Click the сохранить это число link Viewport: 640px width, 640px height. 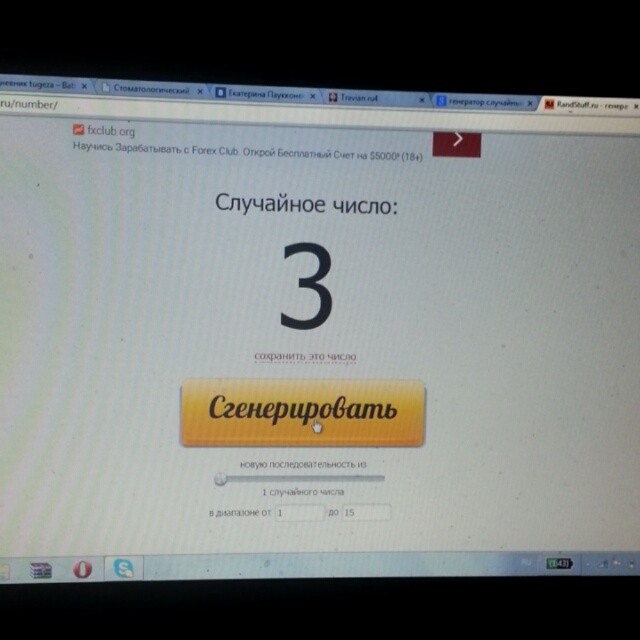[305, 356]
